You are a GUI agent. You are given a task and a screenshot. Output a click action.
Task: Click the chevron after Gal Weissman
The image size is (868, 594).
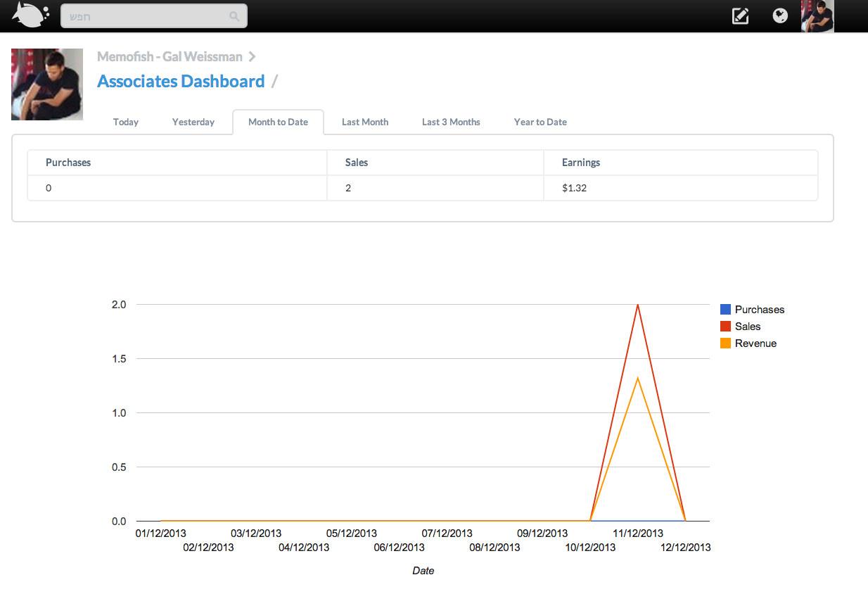(x=252, y=57)
